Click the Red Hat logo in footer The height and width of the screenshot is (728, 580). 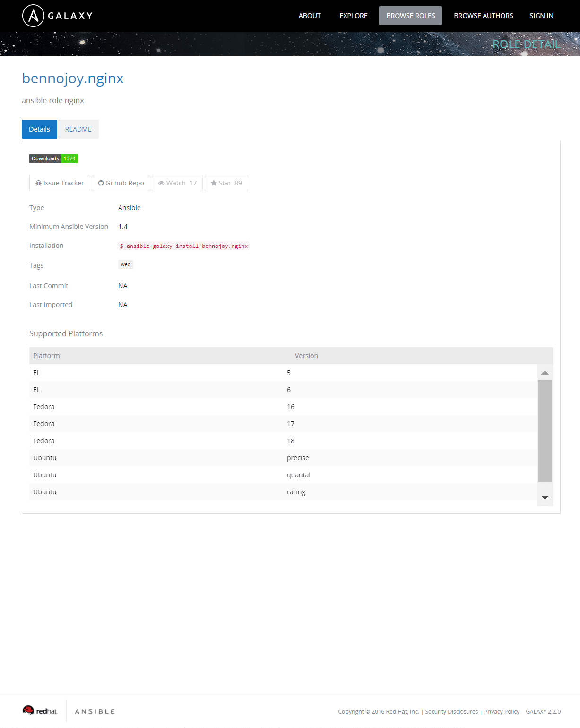[40, 710]
